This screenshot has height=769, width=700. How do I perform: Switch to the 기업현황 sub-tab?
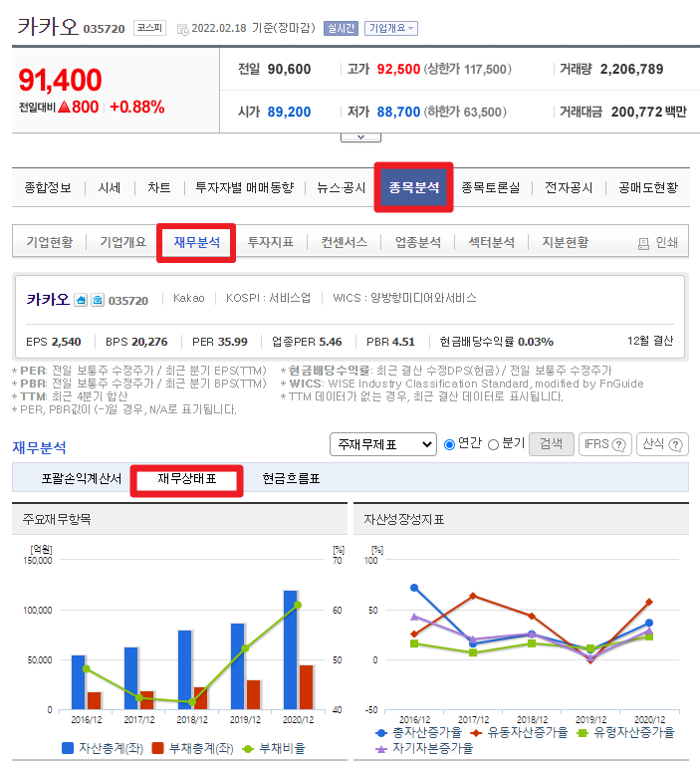click(x=50, y=242)
